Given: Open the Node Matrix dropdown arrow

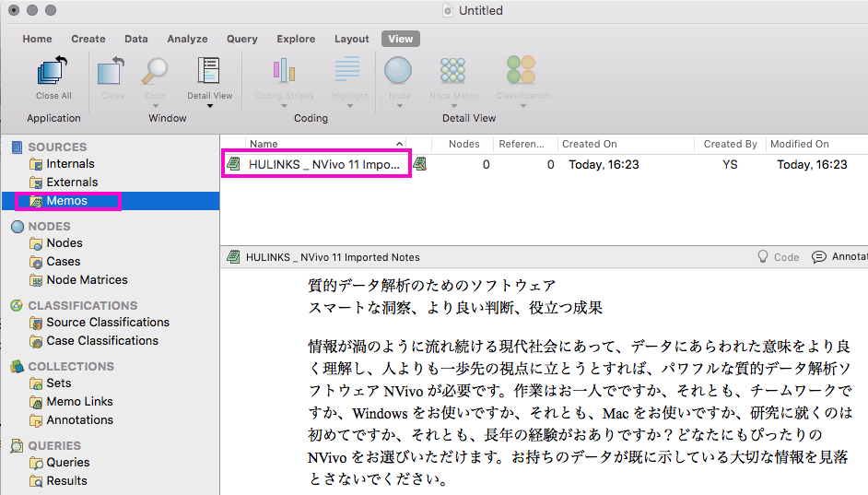Looking at the screenshot, I should [454, 106].
